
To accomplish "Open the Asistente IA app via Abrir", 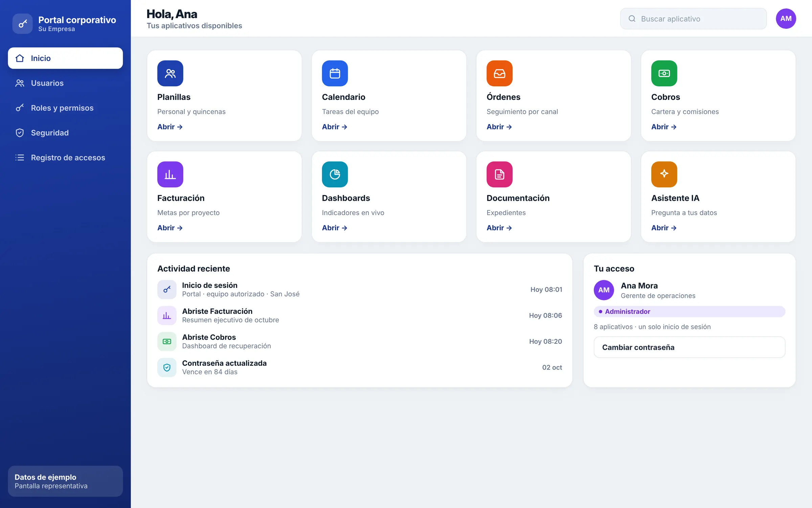I will click(663, 228).
